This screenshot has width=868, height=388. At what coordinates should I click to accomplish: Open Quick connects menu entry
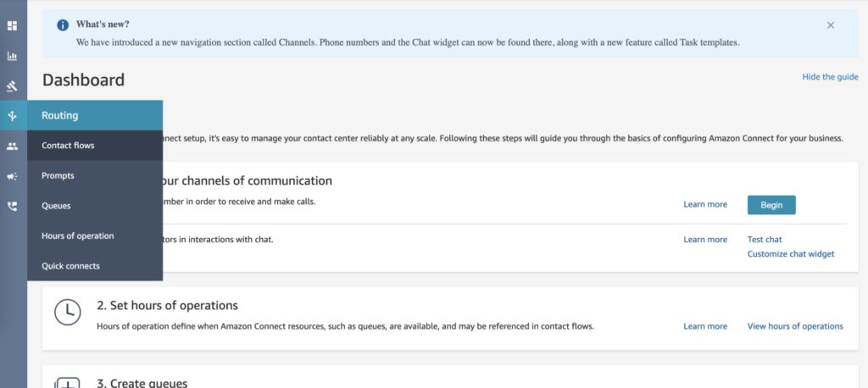point(70,266)
